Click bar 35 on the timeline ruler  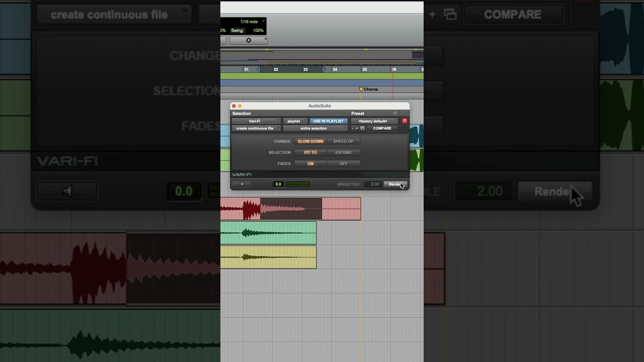365,69
